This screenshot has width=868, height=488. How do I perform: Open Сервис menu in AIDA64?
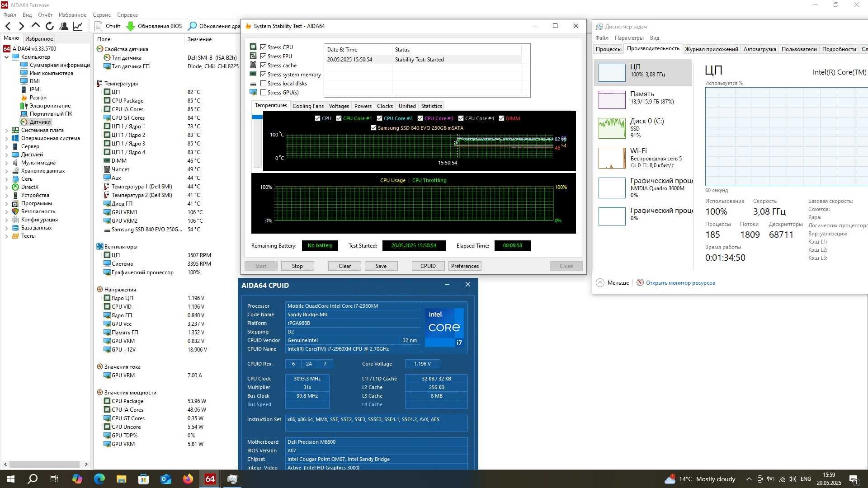(x=102, y=15)
